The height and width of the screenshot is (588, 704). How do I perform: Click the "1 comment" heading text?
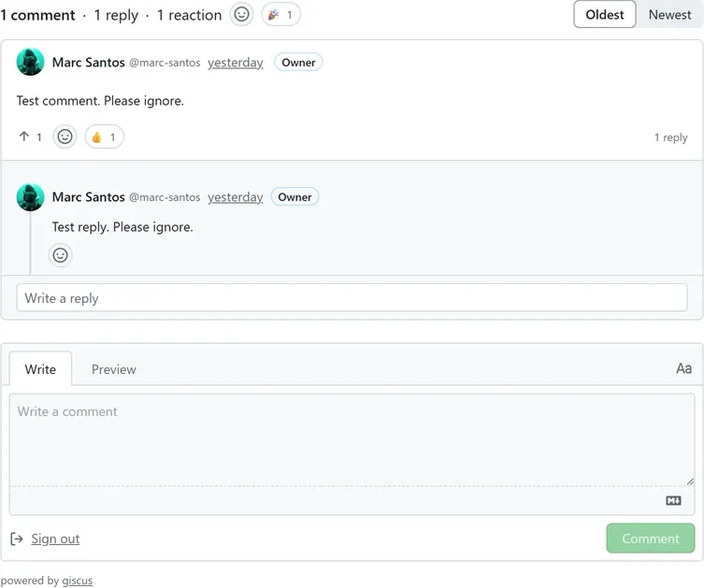click(37, 15)
